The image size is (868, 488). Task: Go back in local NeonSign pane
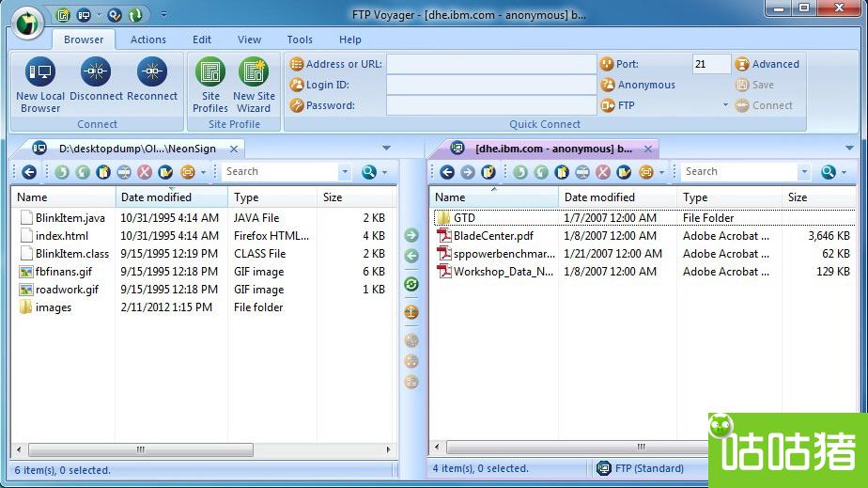(x=29, y=172)
